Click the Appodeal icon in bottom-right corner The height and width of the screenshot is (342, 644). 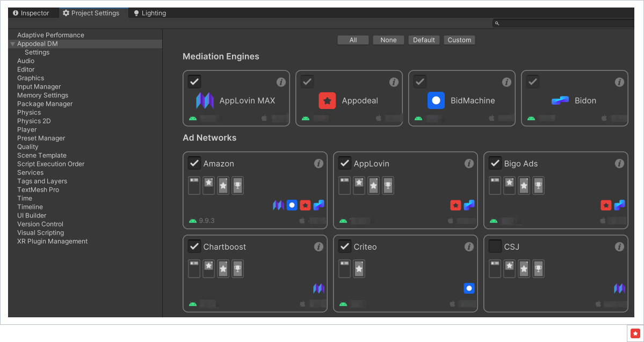(x=635, y=333)
